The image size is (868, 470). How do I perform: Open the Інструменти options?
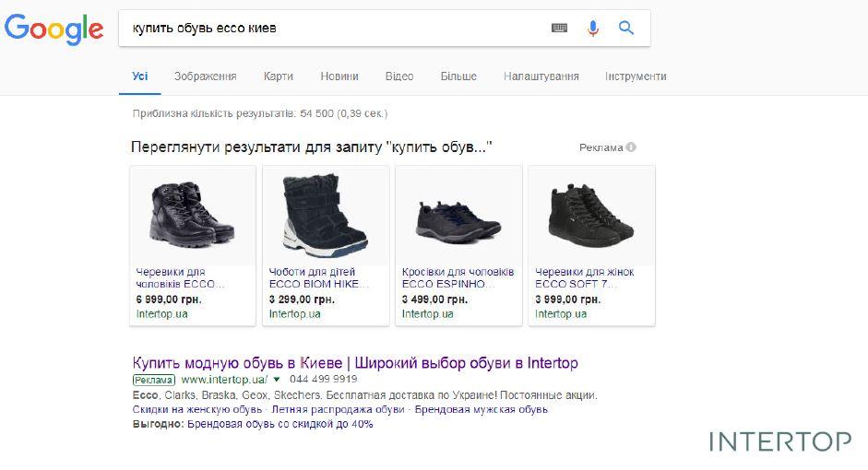tap(636, 76)
